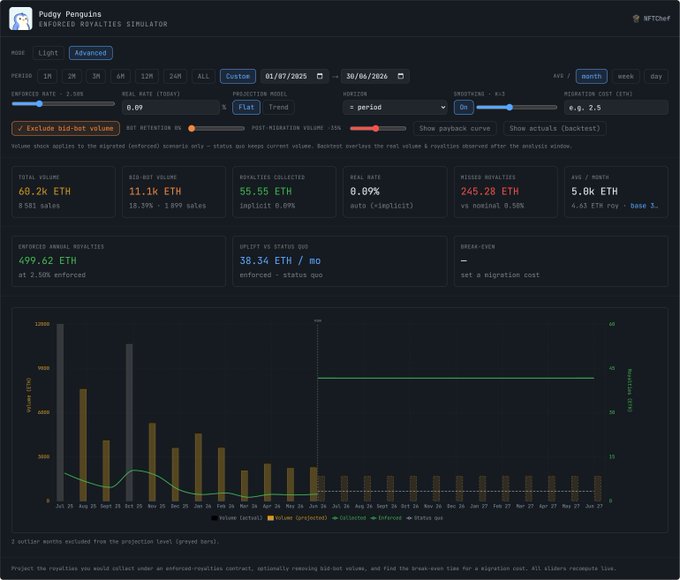
Task: Adjust the Post-migration volume slider
Action: pos(378,128)
